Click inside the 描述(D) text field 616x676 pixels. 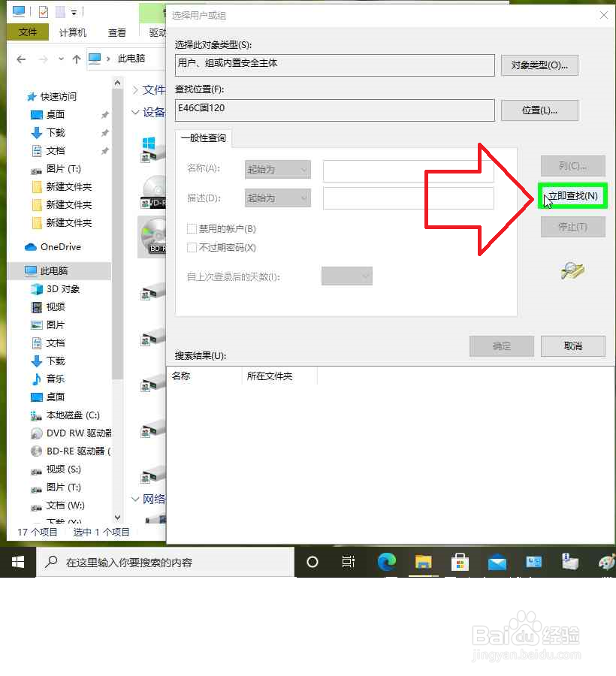pos(406,198)
